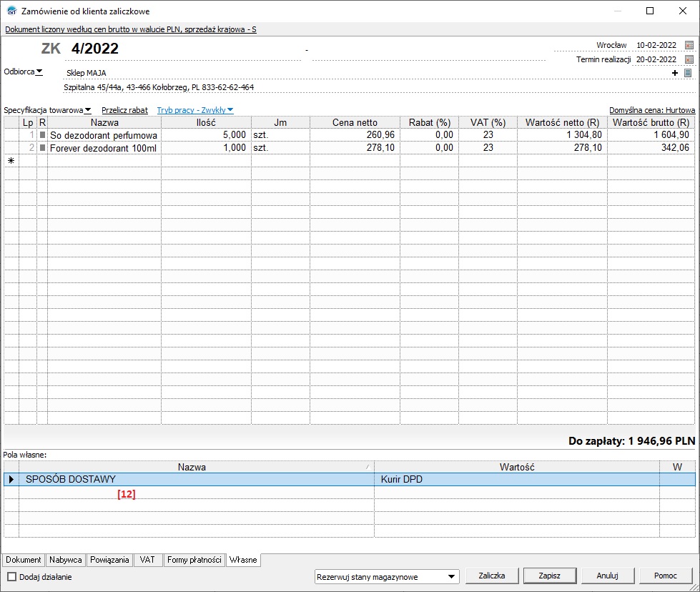Expand the Rezerwuj stany magazynowe combo box

(451, 576)
